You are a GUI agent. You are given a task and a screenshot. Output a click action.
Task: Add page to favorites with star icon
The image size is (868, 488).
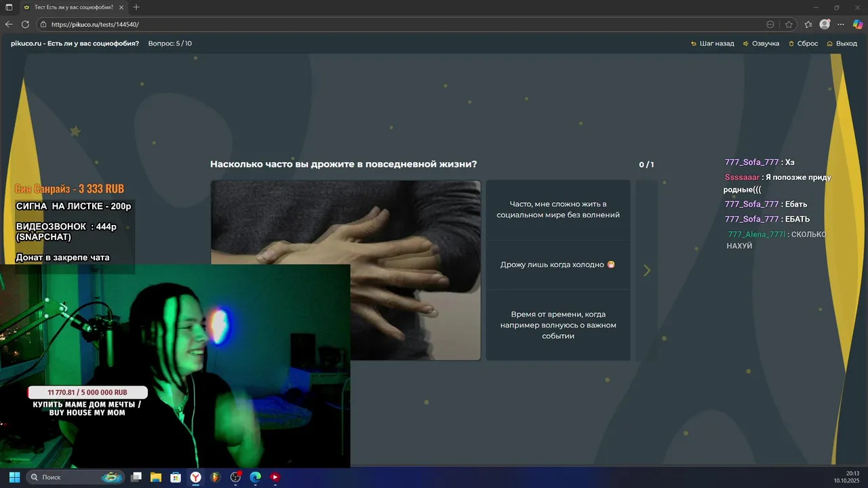(789, 24)
